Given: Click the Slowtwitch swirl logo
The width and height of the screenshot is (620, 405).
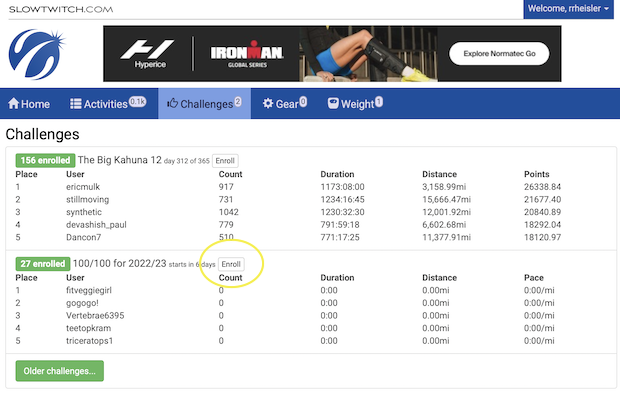Looking at the screenshot, I should tap(36, 54).
